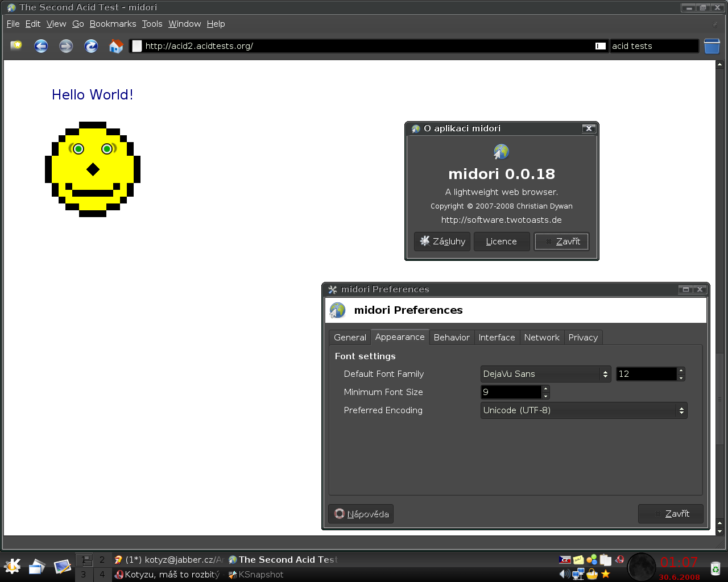
Task: Close Preferences with the Zavřít button
Action: 671,514
